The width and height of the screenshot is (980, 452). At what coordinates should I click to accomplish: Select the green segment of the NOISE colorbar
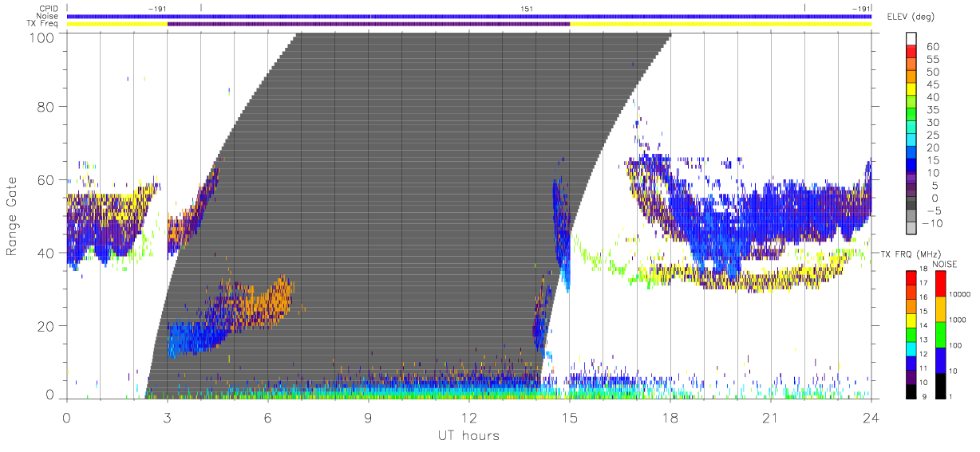[x=941, y=334]
